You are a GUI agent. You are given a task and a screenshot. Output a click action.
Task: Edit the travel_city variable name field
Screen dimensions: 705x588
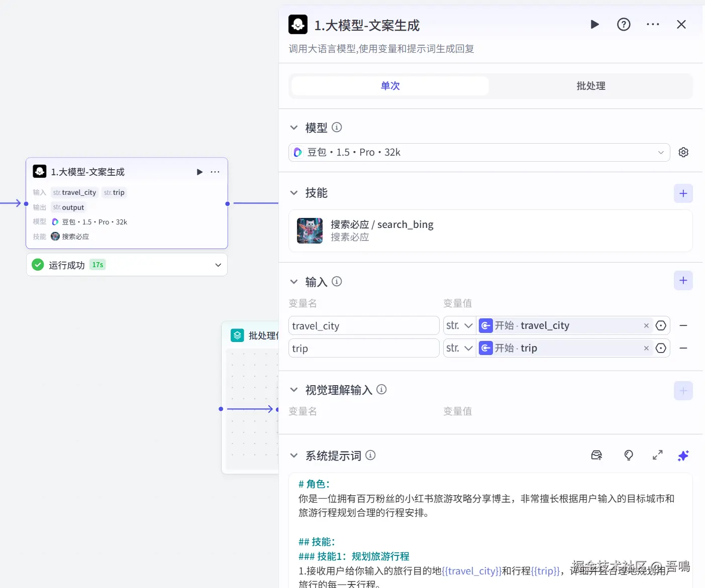pos(364,325)
